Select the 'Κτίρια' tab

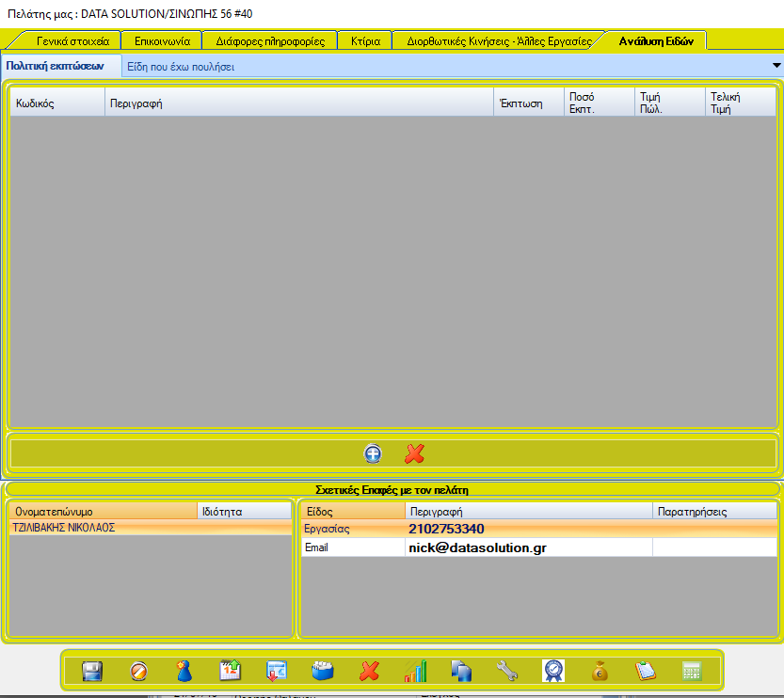tap(365, 41)
